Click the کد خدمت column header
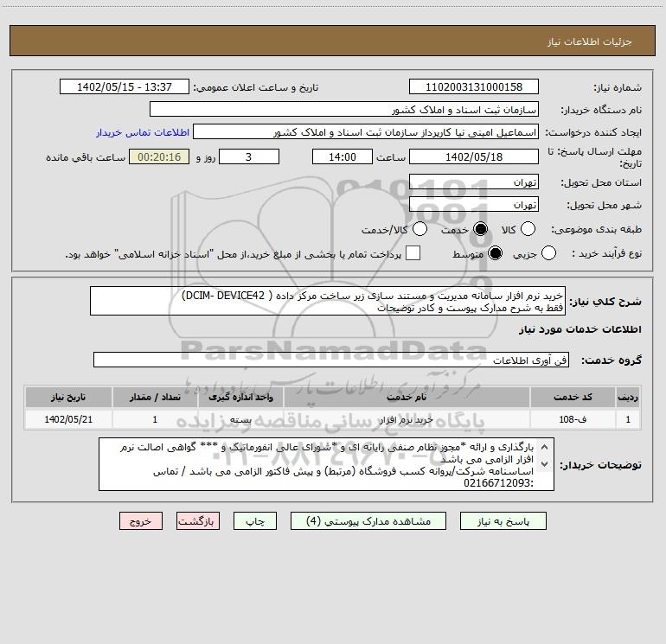 pyautogui.click(x=573, y=398)
